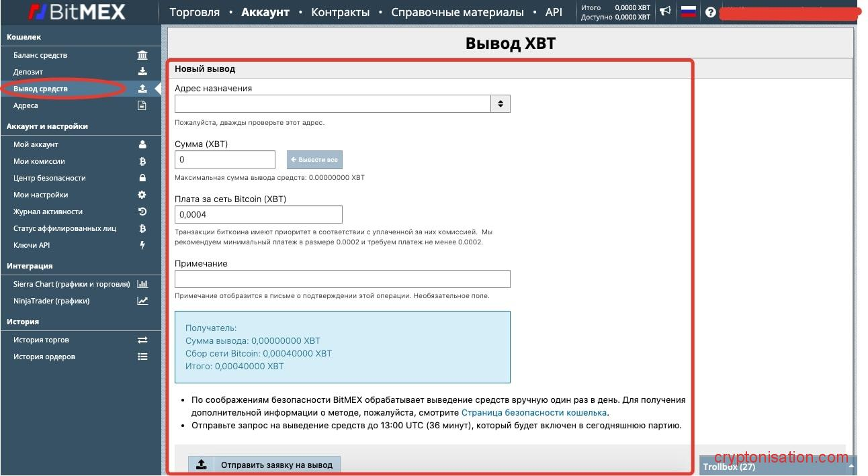868x476 pixels.
Task: Click the lightning icon beside Ключи API
Action: click(142, 245)
